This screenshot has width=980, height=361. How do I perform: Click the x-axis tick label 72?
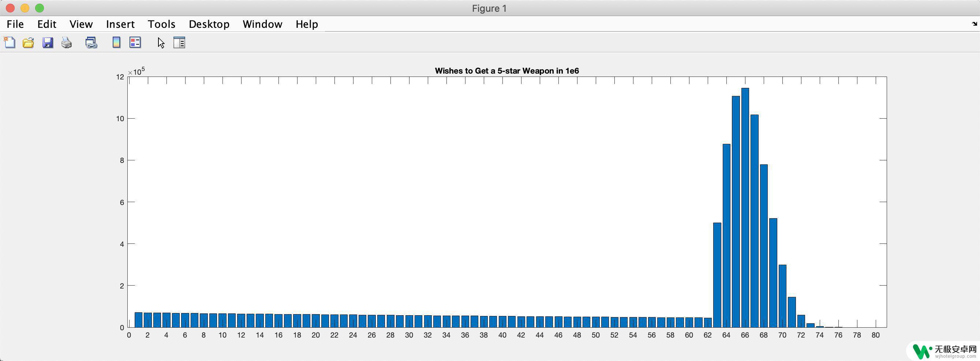(801, 335)
